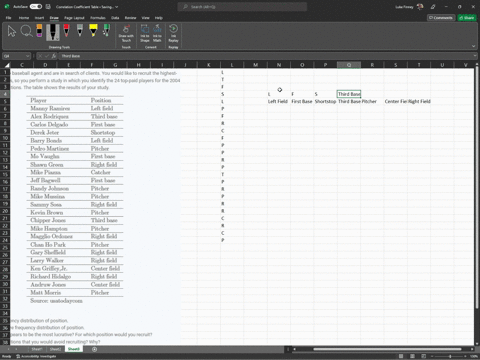This screenshot has height=360, width=480.
Task: Click the cell reading Pitcher in row 5
Action: pos(372,101)
